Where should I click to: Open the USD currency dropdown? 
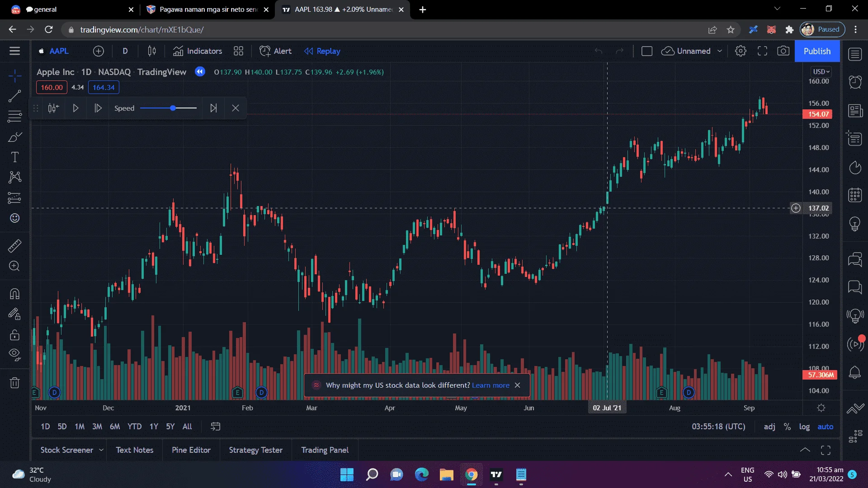[x=821, y=72]
